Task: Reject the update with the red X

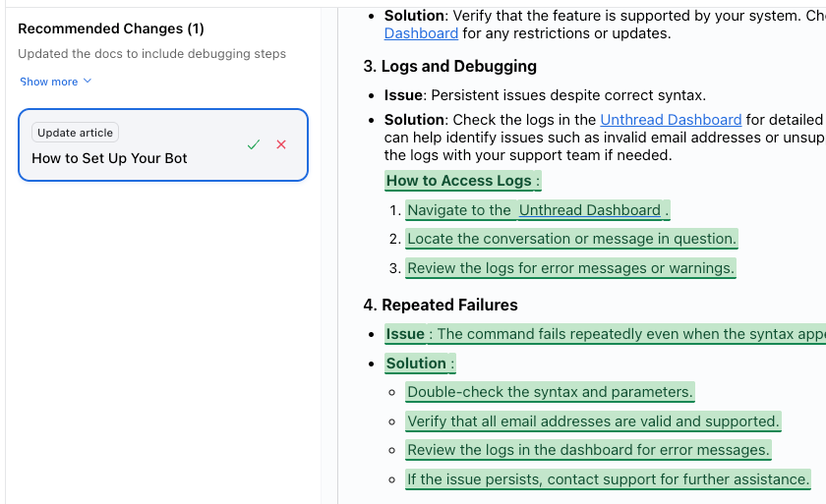Action: [281, 144]
